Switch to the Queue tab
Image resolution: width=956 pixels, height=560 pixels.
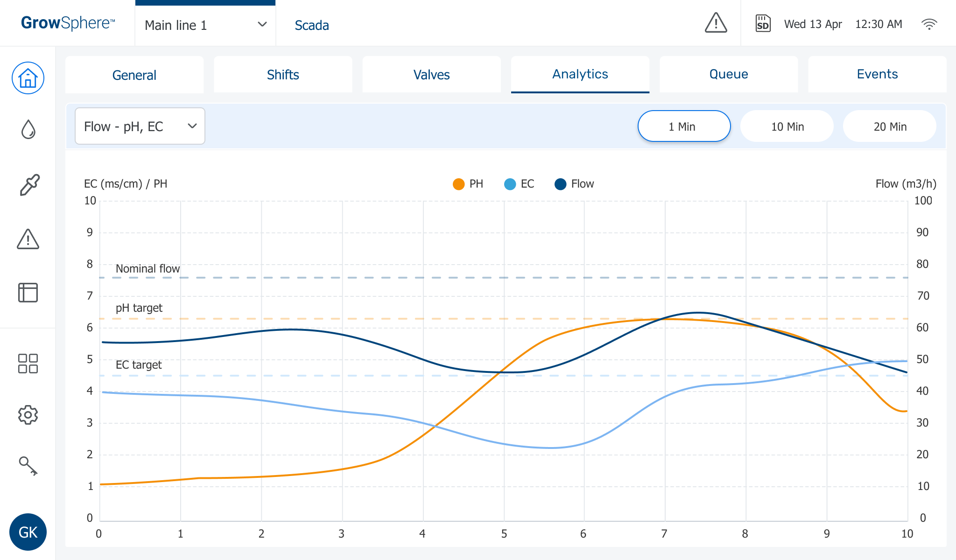(729, 74)
